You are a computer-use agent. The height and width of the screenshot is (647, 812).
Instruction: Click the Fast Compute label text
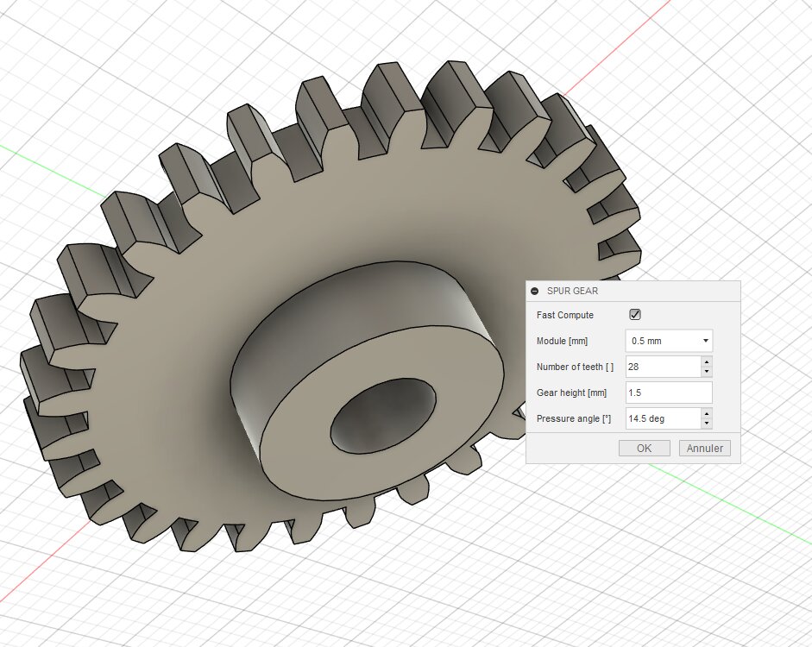(x=564, y=316)
